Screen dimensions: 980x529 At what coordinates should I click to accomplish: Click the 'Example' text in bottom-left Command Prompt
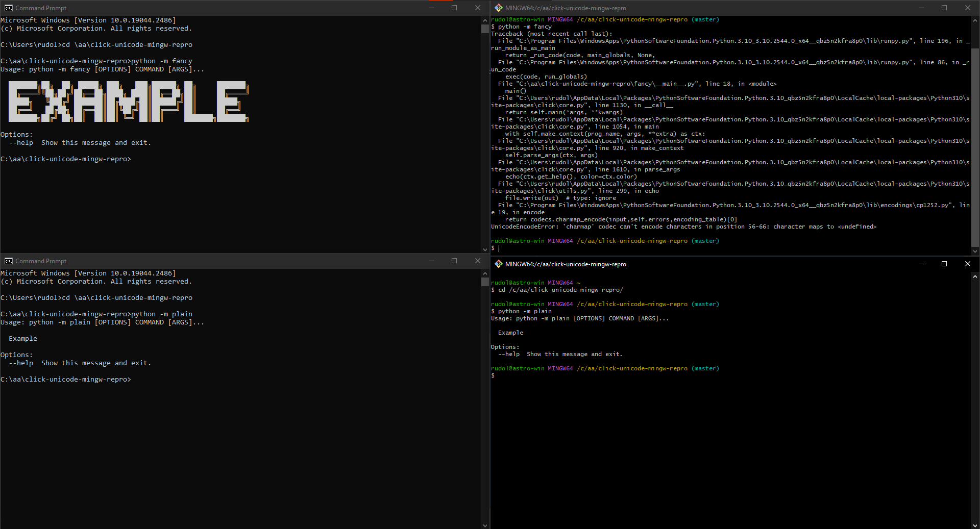tap(23, 339)
